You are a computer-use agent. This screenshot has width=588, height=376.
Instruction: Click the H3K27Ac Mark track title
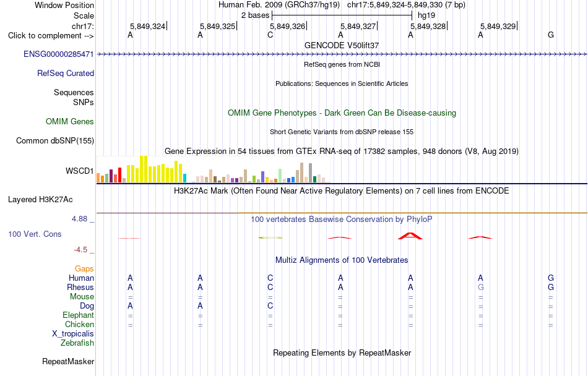(x=342, y=191)
